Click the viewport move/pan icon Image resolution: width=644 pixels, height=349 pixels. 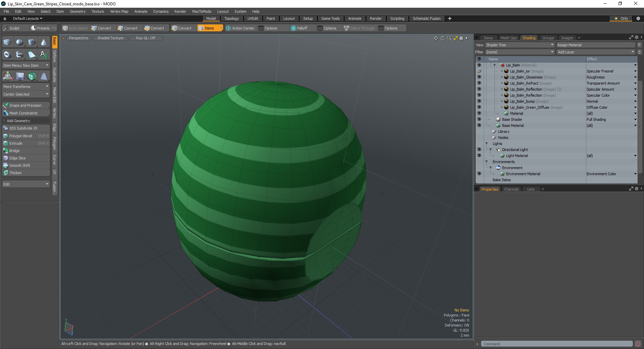(x=436, y=38)
